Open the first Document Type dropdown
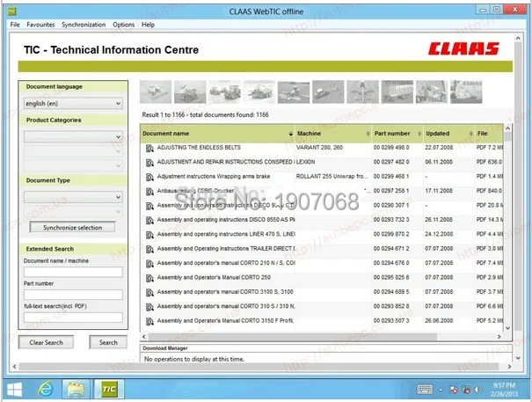Viewport: 532px width, 402px height. (x=73, y=197)
